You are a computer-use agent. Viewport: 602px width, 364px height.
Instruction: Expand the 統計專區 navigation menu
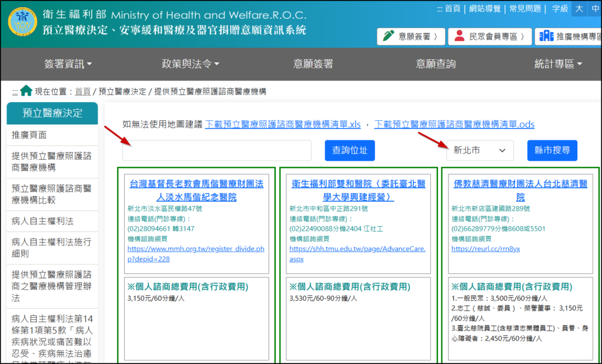(558, 64)
